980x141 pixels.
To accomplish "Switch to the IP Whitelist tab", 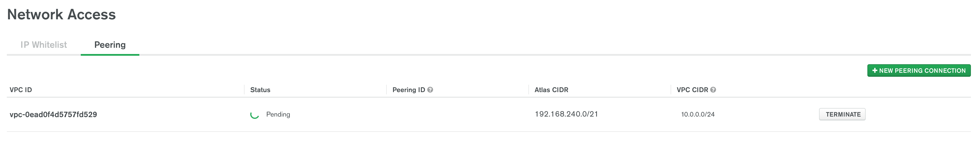I will tap(44, 45).
